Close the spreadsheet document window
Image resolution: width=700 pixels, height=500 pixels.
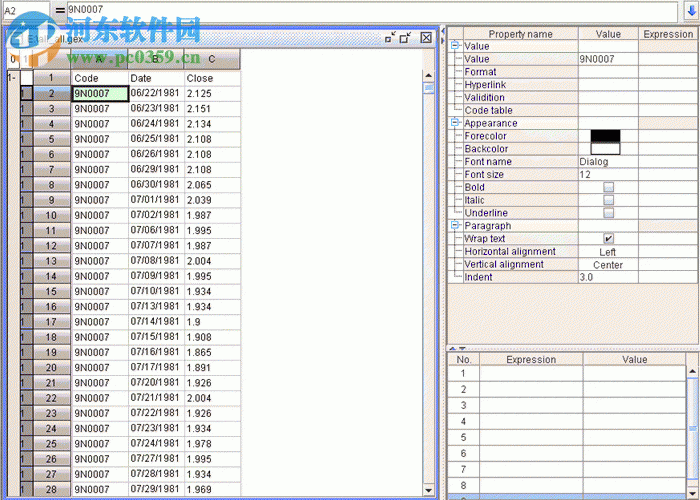(x=425, y=38)
